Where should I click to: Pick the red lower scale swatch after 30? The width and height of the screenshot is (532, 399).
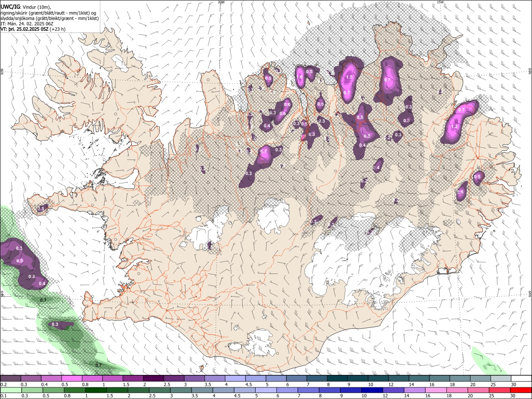(x=521, y=390)
